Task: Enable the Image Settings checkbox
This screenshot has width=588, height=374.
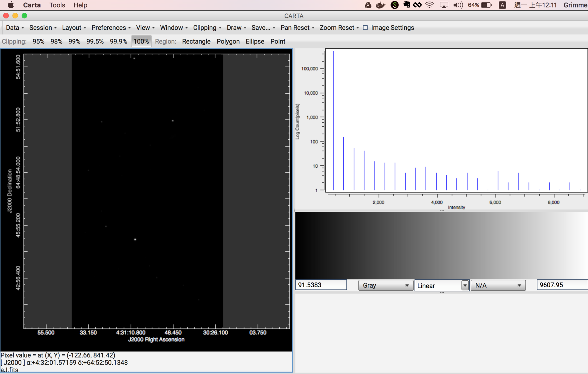Action: pyautogui.click(x=365, y=28)
